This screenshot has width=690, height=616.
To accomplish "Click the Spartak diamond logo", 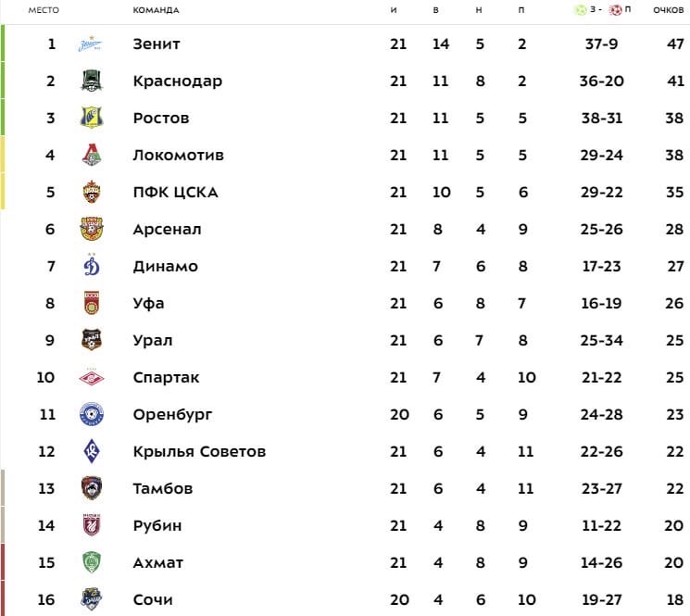I will click(x=92, y=378).
